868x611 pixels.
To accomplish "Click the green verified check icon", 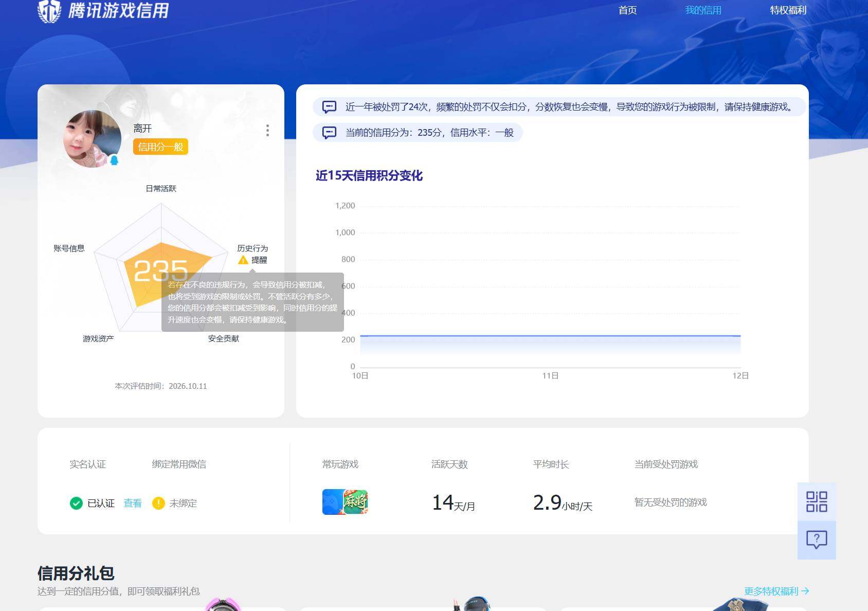I will point(76,503).
